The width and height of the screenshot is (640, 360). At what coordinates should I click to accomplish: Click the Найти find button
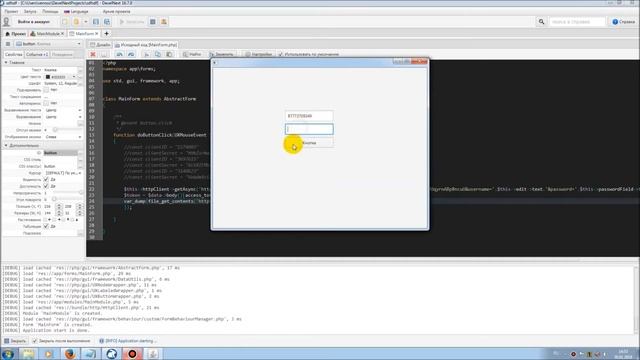tap(192, 54)
